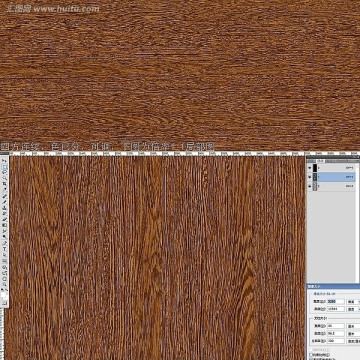360x360 pixels.
Task: Select the Shape tool
Action: (5, 260)
